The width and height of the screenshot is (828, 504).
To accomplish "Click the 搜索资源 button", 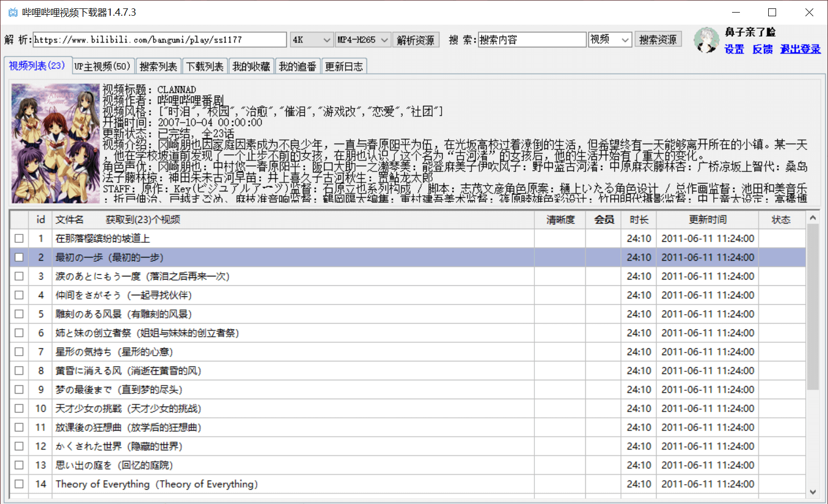I will click(658, 40).
